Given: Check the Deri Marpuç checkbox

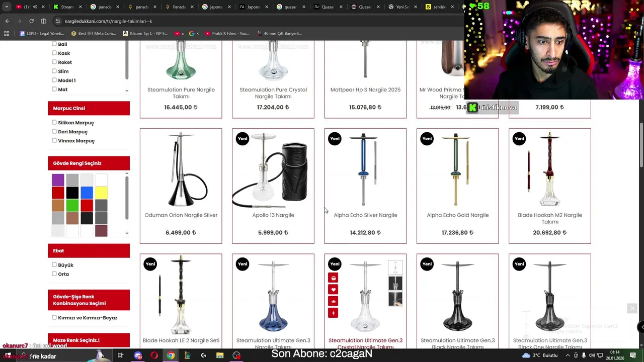Looking at the screenshot, I should 54,131.
